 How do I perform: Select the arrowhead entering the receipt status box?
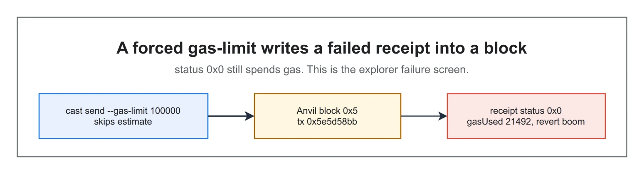click(x=442, y=116)
